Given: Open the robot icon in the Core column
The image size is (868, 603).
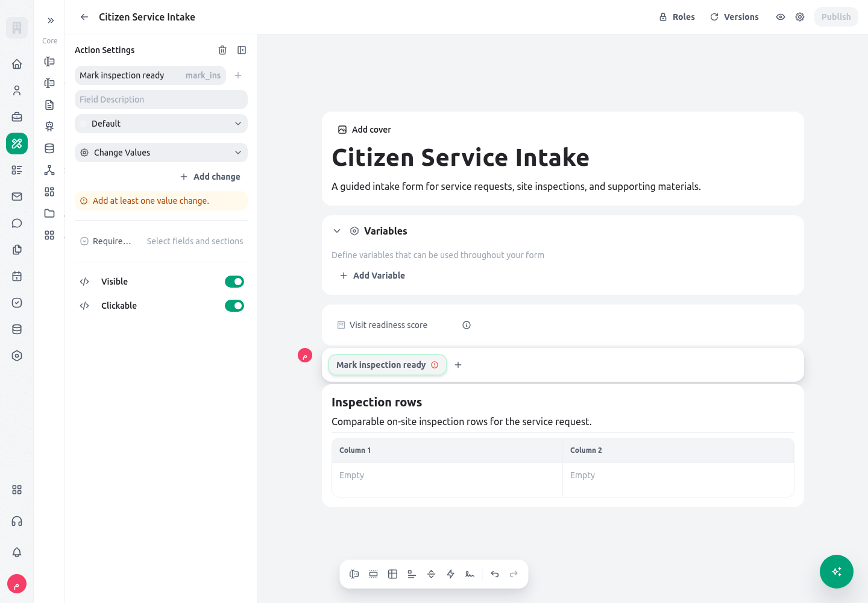Looking at the screenshot, I should tap(49, 127).
